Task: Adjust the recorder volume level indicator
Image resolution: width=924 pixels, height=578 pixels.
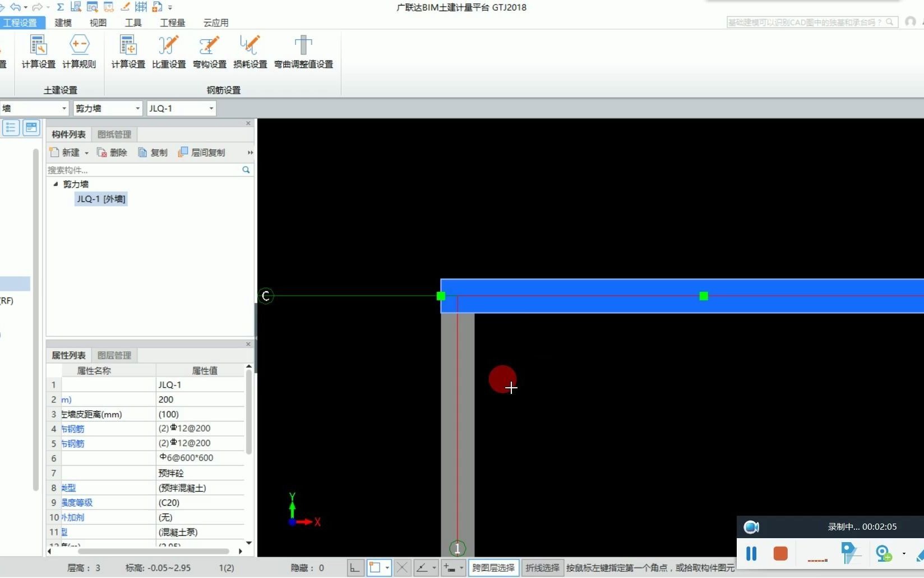Action: [x=817, y=560]
